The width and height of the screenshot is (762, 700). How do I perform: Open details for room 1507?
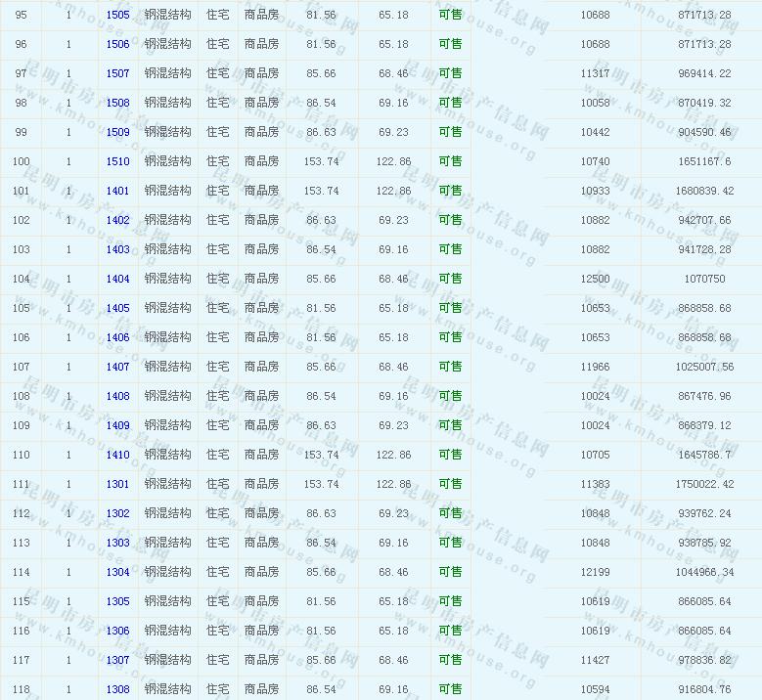[117, 73]
